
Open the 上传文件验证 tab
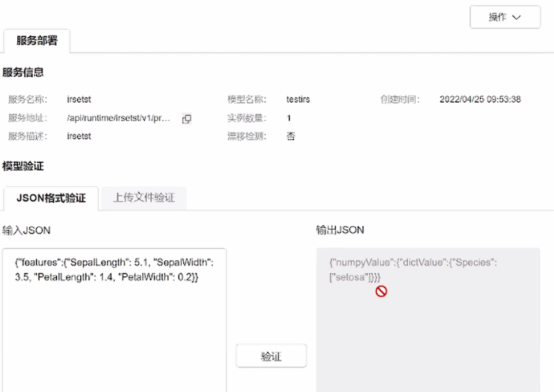click(x=143, y=198)
